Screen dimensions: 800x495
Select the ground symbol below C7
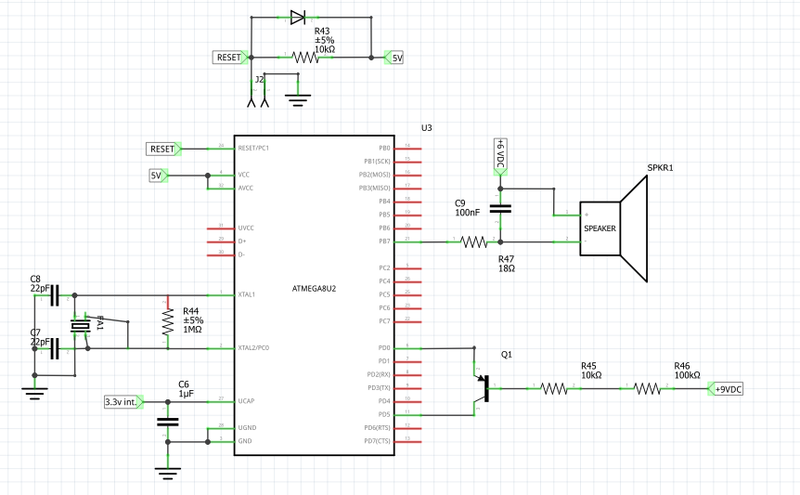point(35,393)
